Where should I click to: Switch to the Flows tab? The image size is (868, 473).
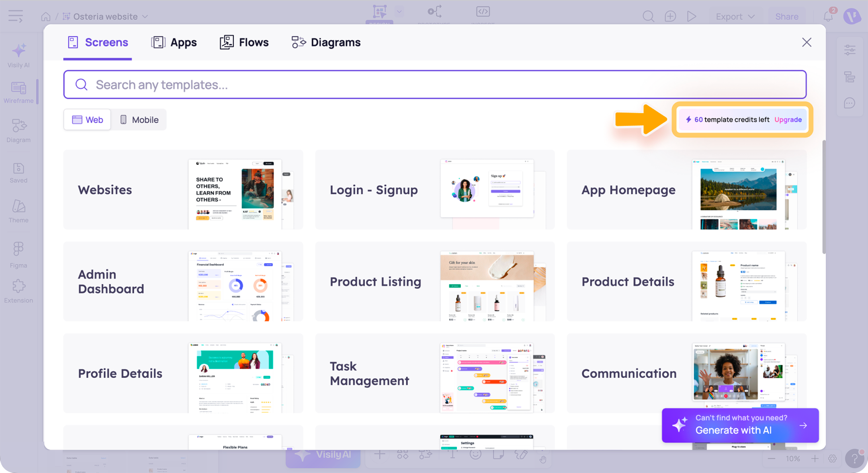tap(244, 42)
